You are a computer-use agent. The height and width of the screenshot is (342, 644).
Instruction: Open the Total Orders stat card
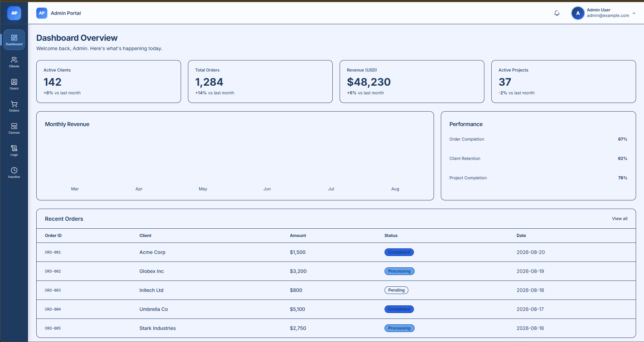(x=260, y=82)
